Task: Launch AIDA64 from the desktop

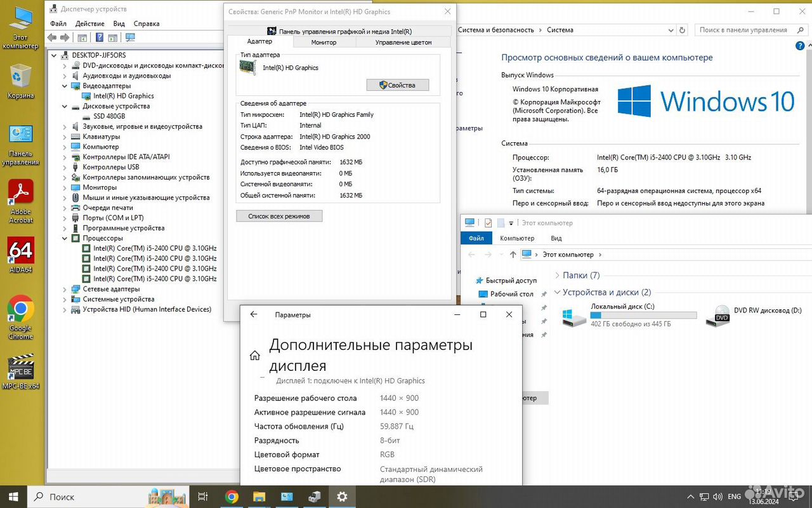Action: coord(20,255)
